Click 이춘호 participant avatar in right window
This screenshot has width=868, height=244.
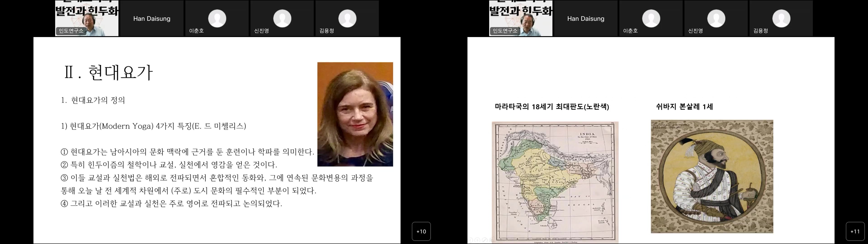coord(651,18)
